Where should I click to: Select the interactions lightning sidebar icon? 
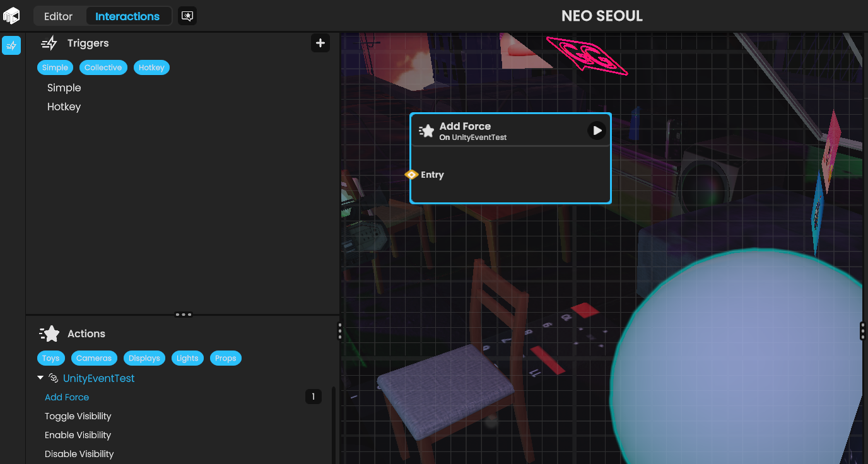coord(11,45)
